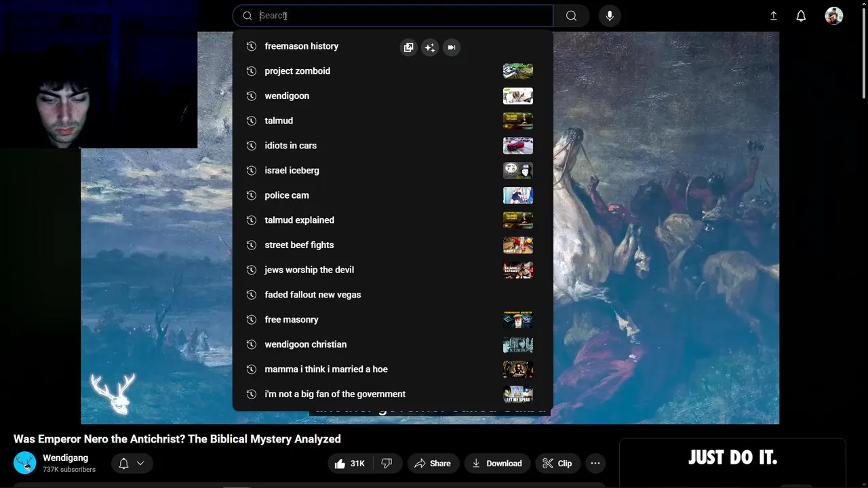The image size is (868, 488).
Task: Open the Wendigang channel name link
Action: pos(65,458)
